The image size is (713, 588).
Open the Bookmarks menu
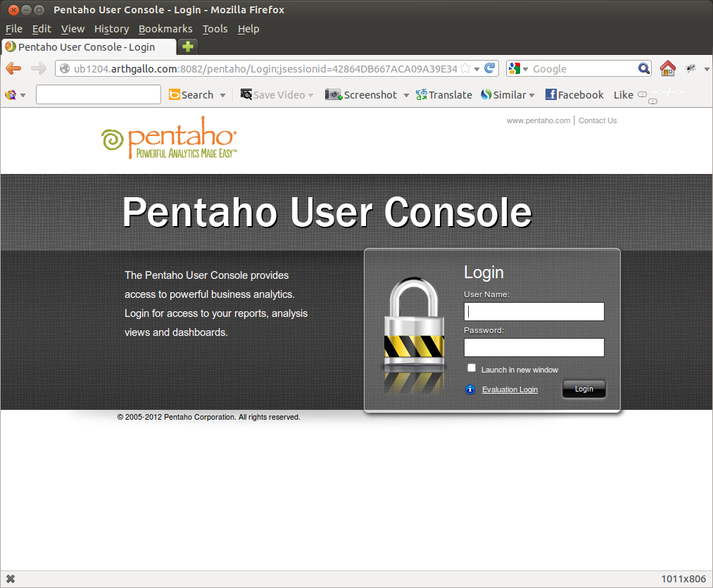click(165, 29)
